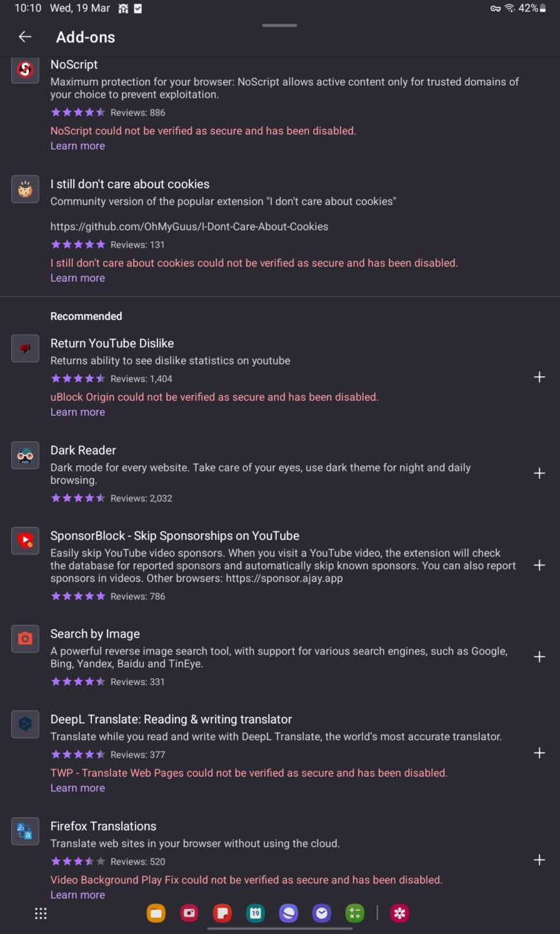Open Learn more under uBlock Origin warning
Screen dimensions: 560x934
(78, 412)
